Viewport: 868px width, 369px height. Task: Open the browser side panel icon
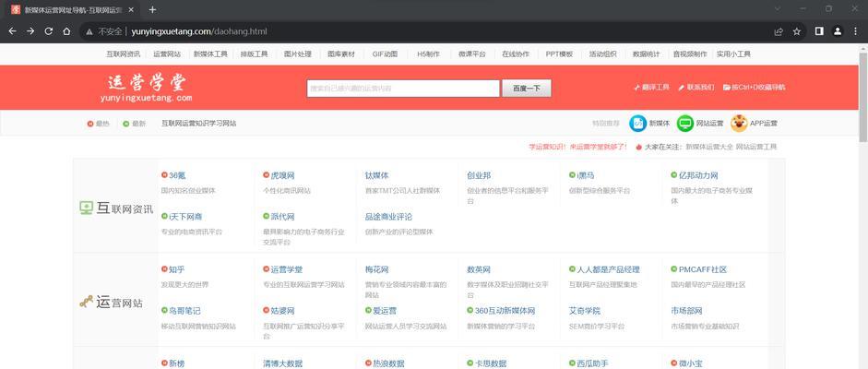(x=819, y=31)
